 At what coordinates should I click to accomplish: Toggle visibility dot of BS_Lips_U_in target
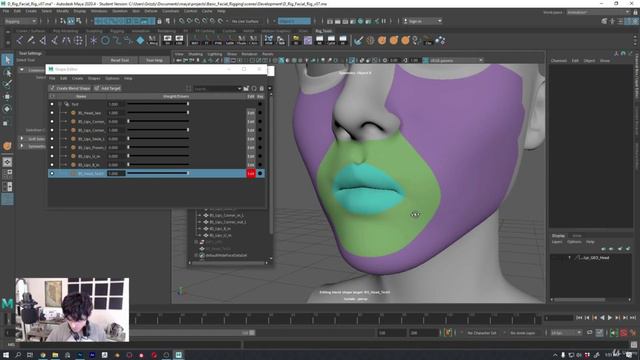52,156
